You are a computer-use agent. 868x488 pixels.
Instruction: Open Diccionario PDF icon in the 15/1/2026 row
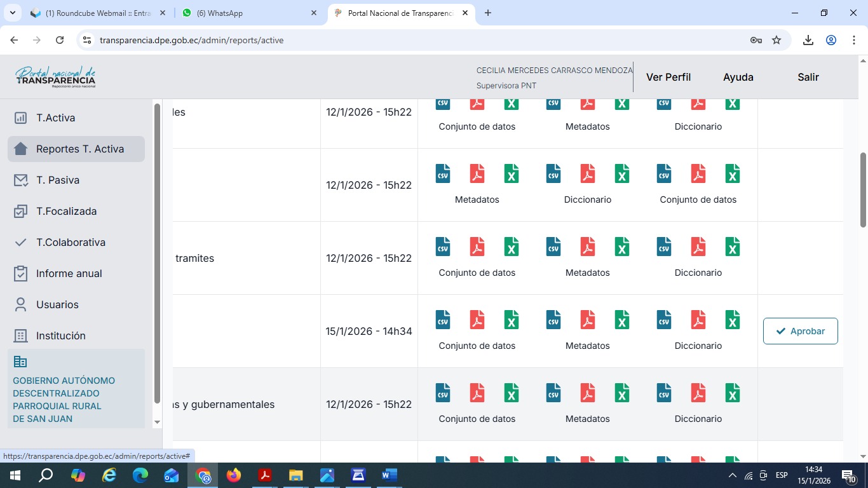698,320
